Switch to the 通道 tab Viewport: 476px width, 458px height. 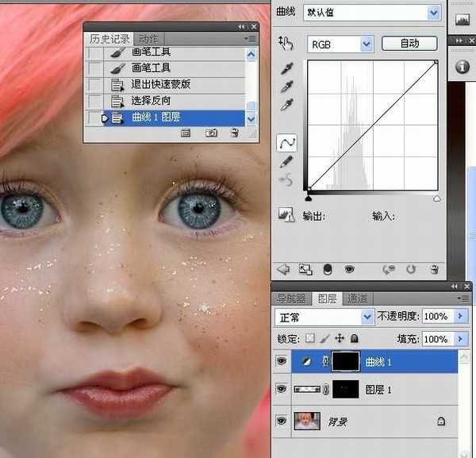click(x=357, y=298)
